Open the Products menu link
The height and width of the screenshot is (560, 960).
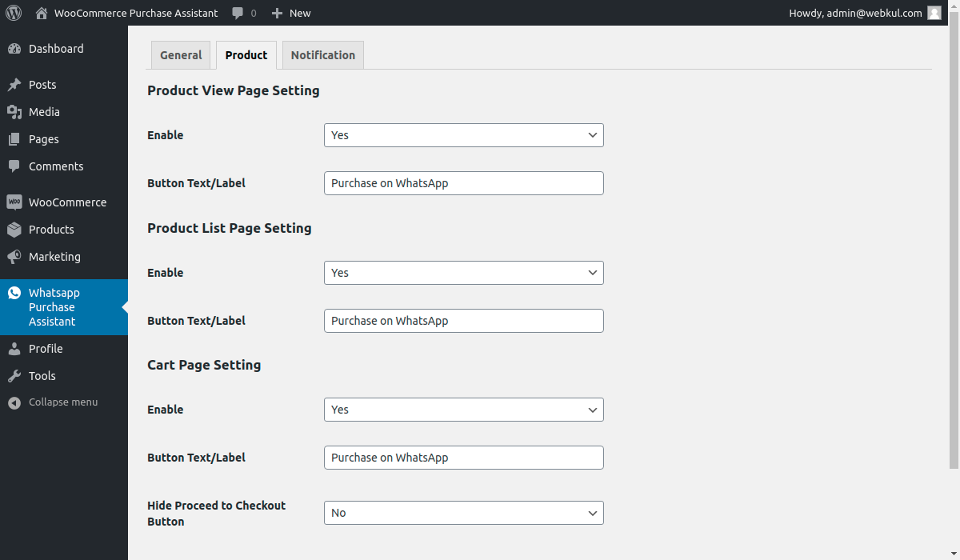click(x=51, y=230)
